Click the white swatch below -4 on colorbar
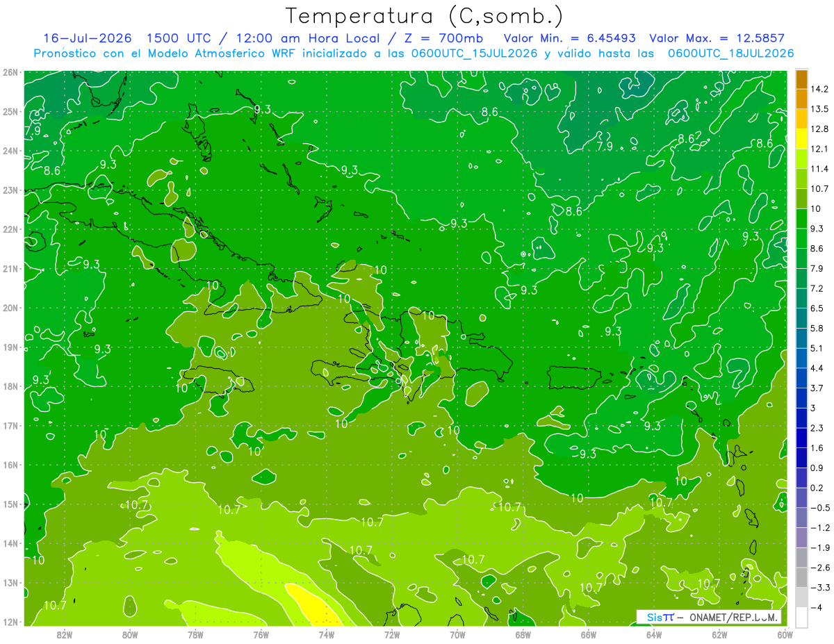The width and height of the screenshot is (834, 644). 801,616
